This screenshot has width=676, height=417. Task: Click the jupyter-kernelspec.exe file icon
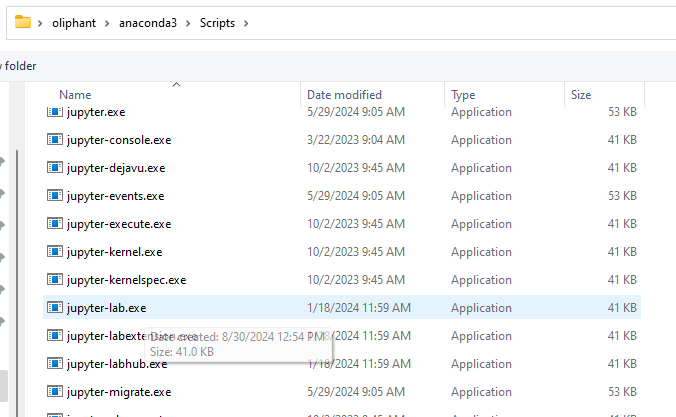pyautogui.click(x=55, y=280)
